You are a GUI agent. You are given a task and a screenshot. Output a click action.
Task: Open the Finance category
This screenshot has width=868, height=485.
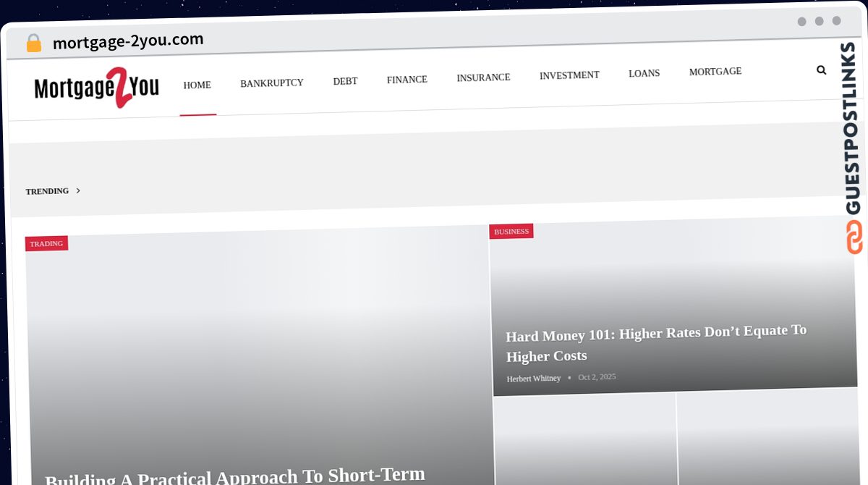(x=407, y=80)
